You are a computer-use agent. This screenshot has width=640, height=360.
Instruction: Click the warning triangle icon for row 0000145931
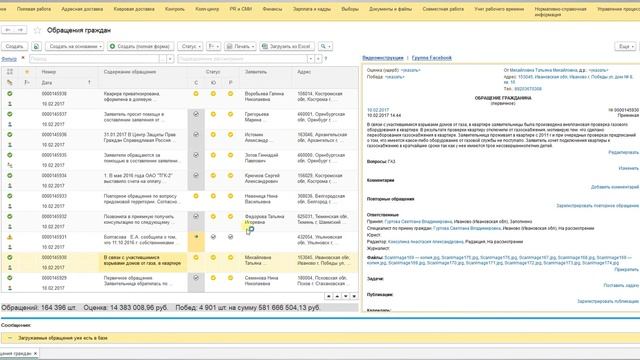[10, 237]
